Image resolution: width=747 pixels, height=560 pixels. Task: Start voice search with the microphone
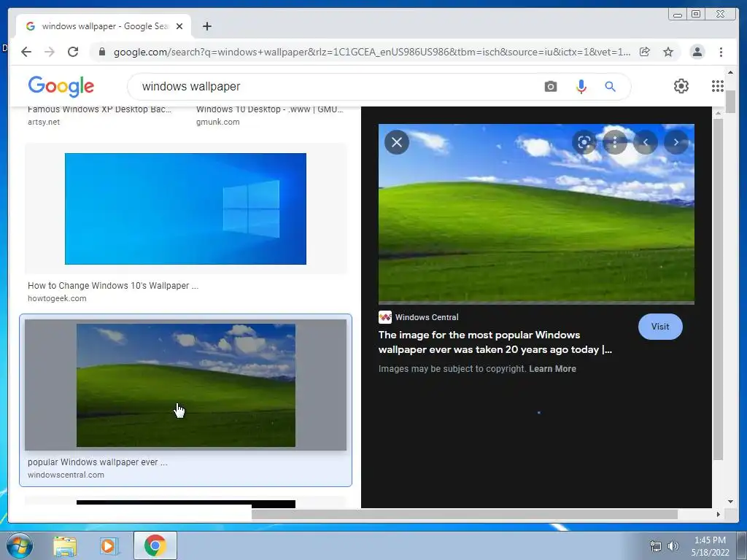(x=581, y=86)
